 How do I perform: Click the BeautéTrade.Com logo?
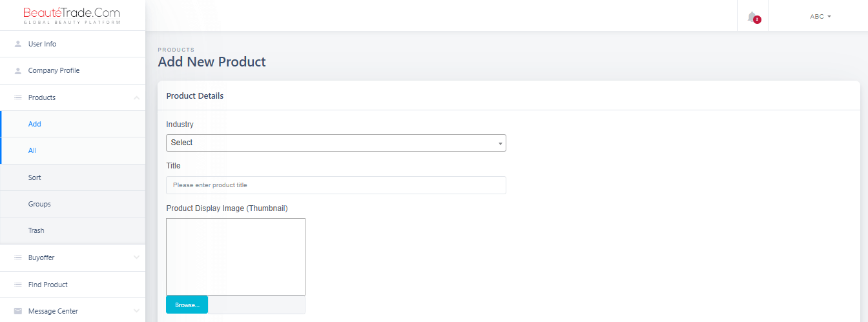click(71, 15)
